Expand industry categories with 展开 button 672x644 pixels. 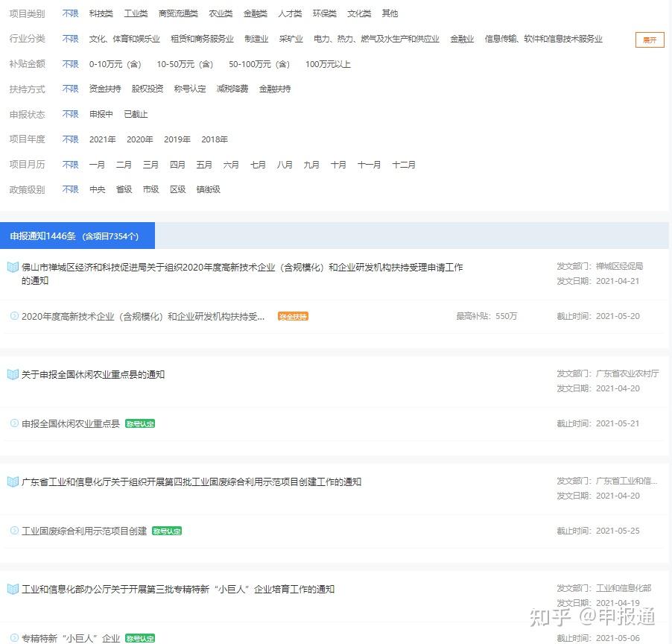650,40
